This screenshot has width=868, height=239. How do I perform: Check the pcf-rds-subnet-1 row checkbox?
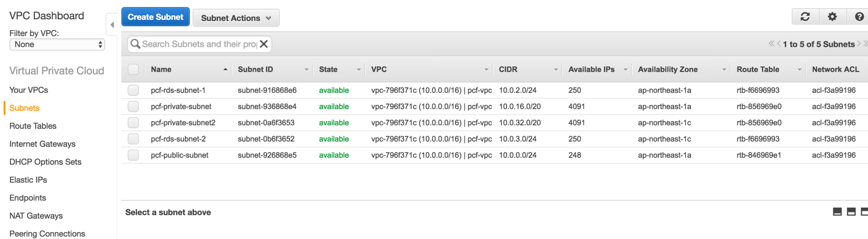pyautogui.click(x=133, y=90)
